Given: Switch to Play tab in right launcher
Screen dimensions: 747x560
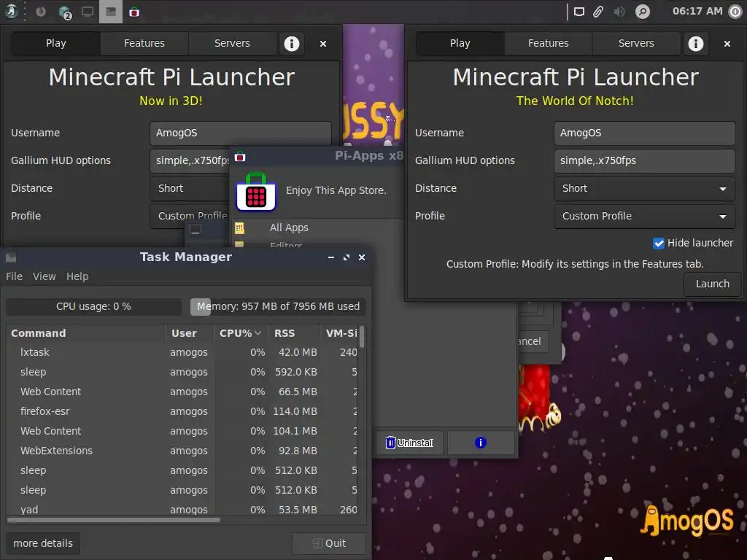Looking at the screenshot, I should 460,43.
